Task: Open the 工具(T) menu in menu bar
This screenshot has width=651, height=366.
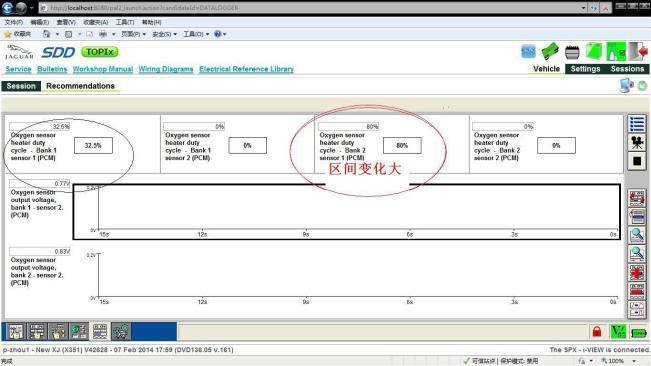Action: pyautogui.click(x=125, y=22)
